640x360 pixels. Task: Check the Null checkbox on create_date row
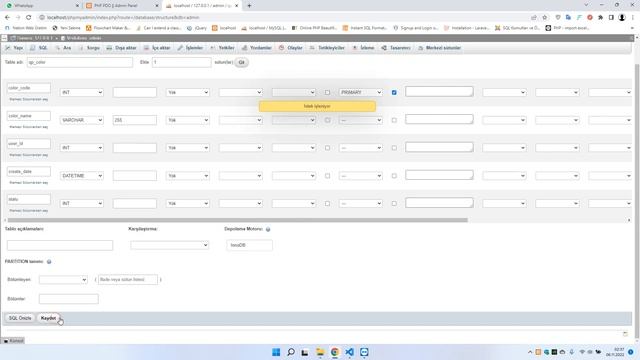point(327,176)
